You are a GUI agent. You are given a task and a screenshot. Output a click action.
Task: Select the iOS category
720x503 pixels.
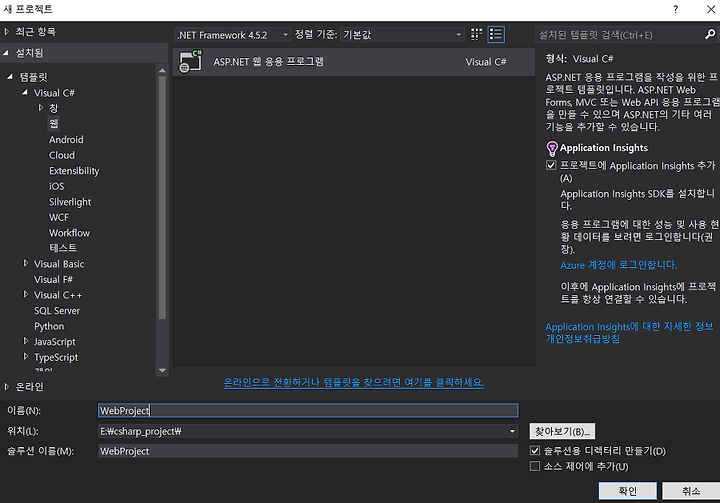[x=56, y=187]
